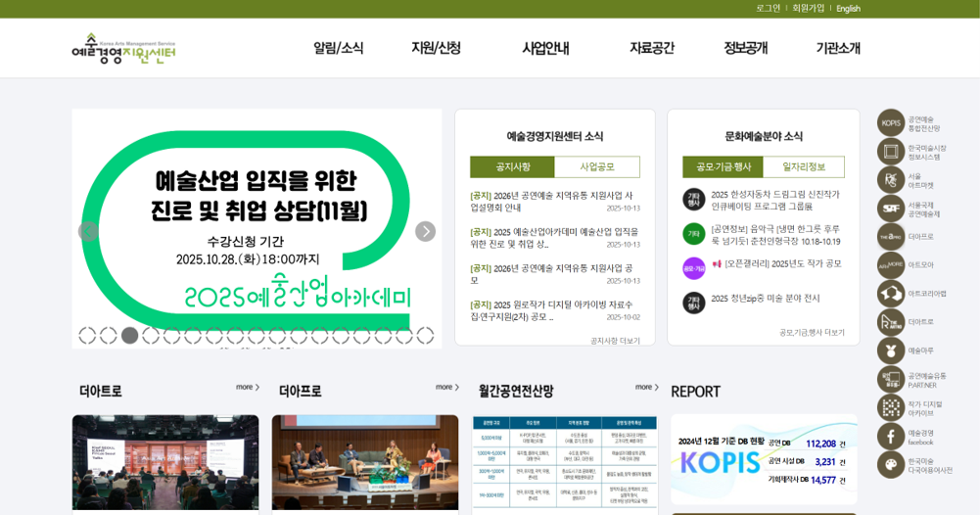Image resolution: width=980 pixels, height=515 pixels.
Task: Click the 아트코리아랩 sidebar icon
Action: tap(891, 294)
